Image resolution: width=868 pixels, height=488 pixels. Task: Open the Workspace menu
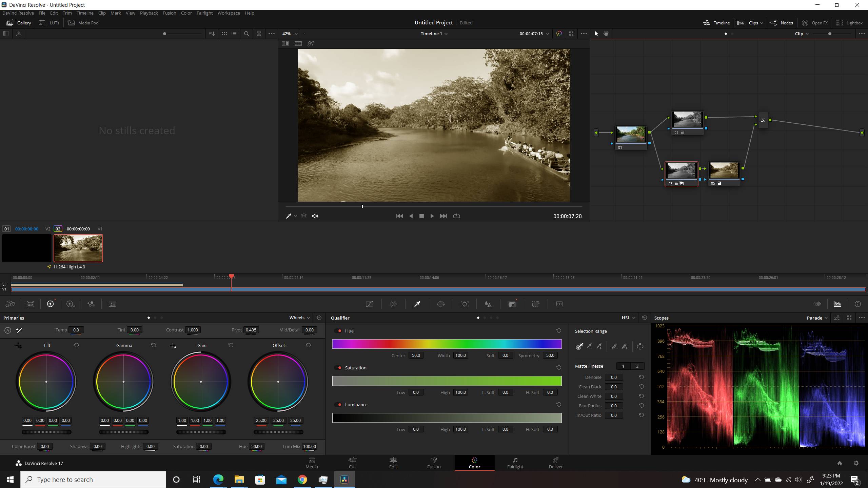[x=229, y=13]
